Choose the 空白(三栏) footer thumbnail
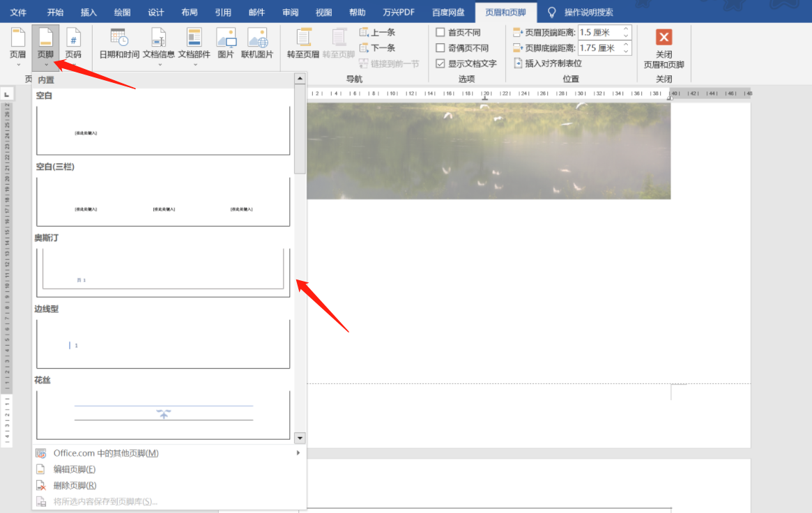This screenshot has height=513, width=812. tap(163, 201)
